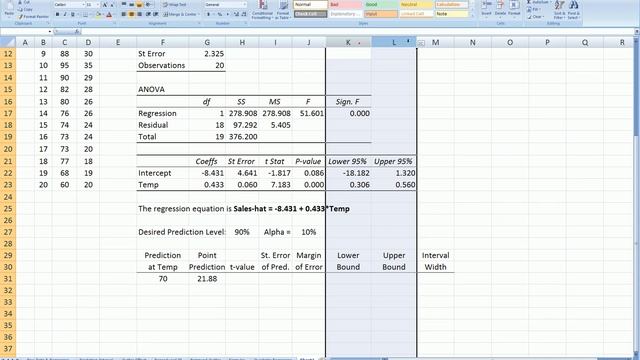The image size is (640, 360).
Task: Apply the Good cell style
Action: pos(381,4)
